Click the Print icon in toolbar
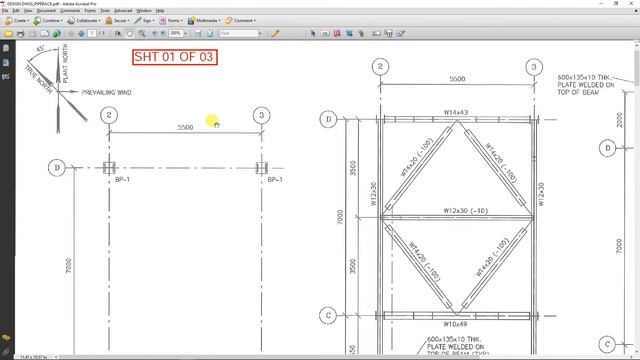 20,33
